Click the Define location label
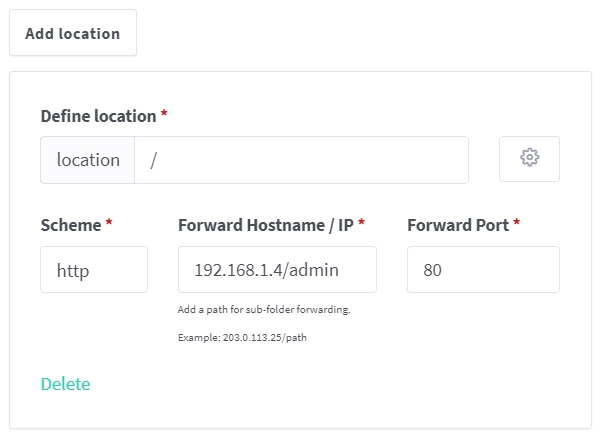605x432 pixels. (98, 116)
